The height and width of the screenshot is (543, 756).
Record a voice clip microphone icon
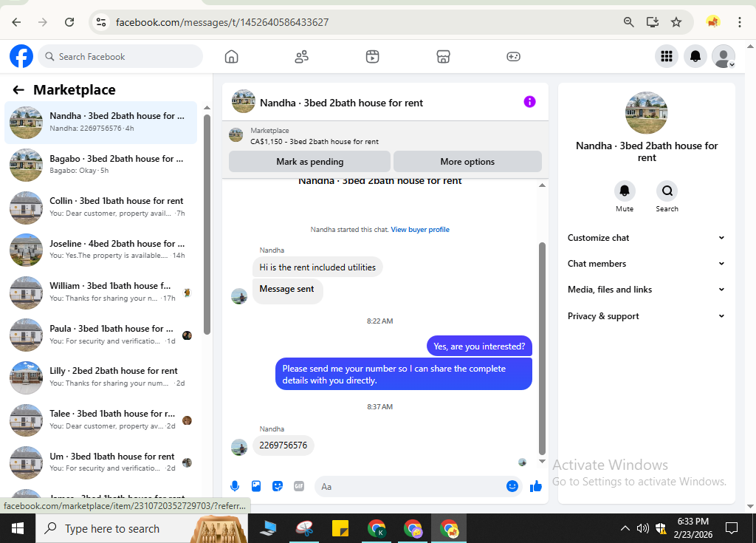(235, 486)
